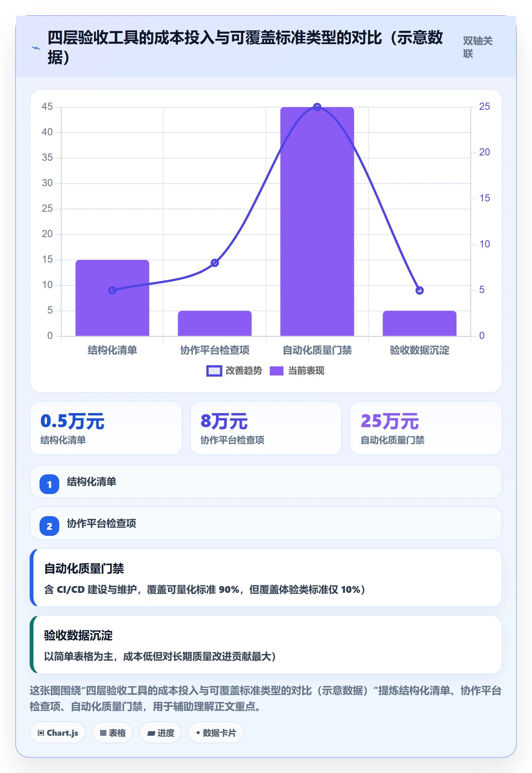Screen dimensions: 532x773
Task: Click the number 1 badge for 结构化清单
Action: (x=49, y=484)
